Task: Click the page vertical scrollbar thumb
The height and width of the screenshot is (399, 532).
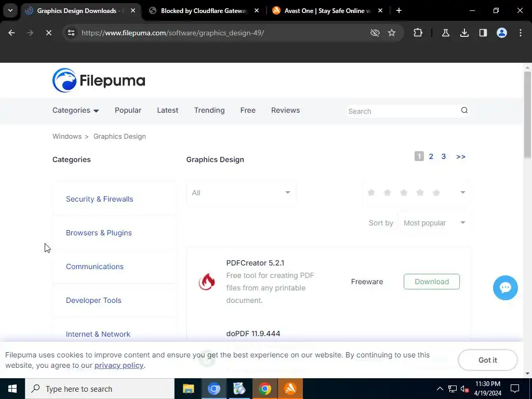Action: 527,114
